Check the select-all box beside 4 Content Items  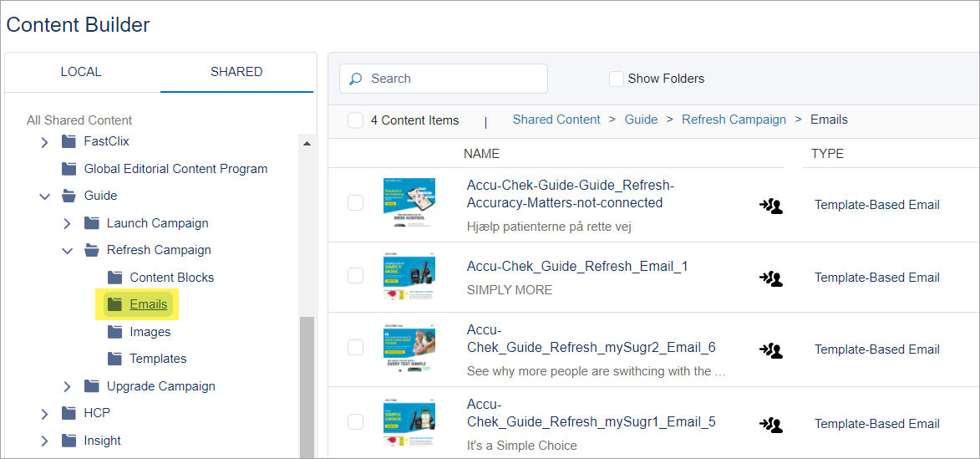click(x=355, y=120)
